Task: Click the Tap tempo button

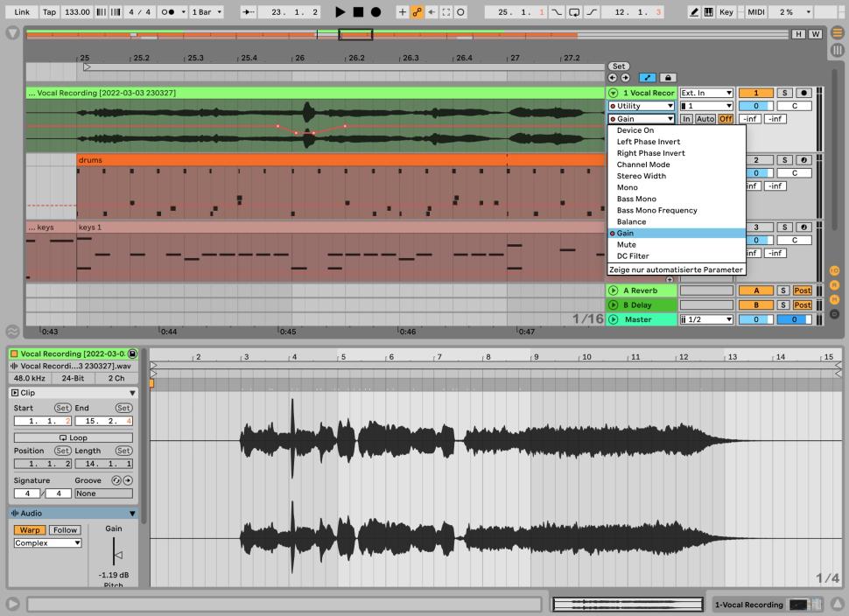Action: [x=50, y=12]
